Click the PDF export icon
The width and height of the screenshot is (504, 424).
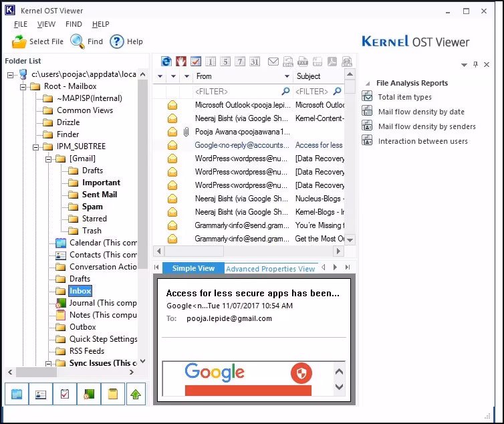pyautogui.click(x=332, y=62)
